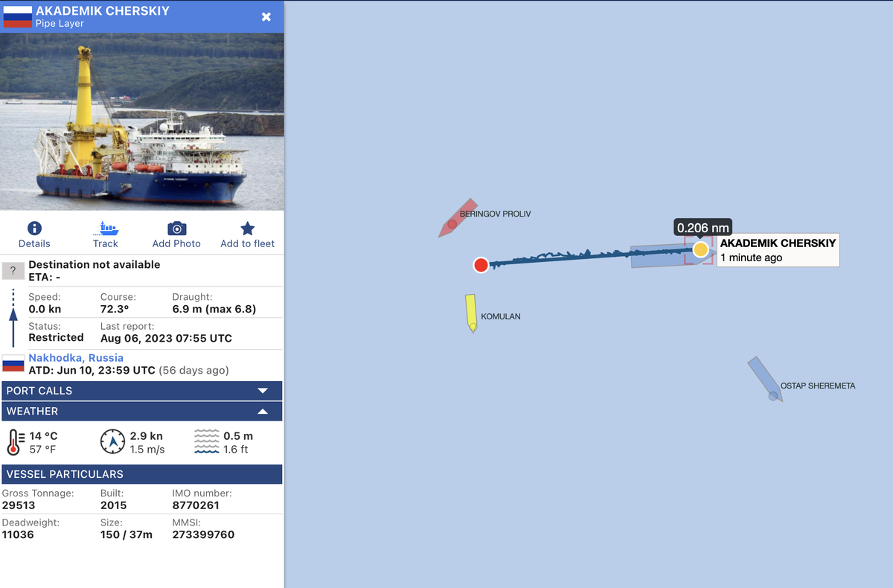Expand the Port Calls section arrow
The width and height of the screenshot is (893, 588).
pos(263,391)
